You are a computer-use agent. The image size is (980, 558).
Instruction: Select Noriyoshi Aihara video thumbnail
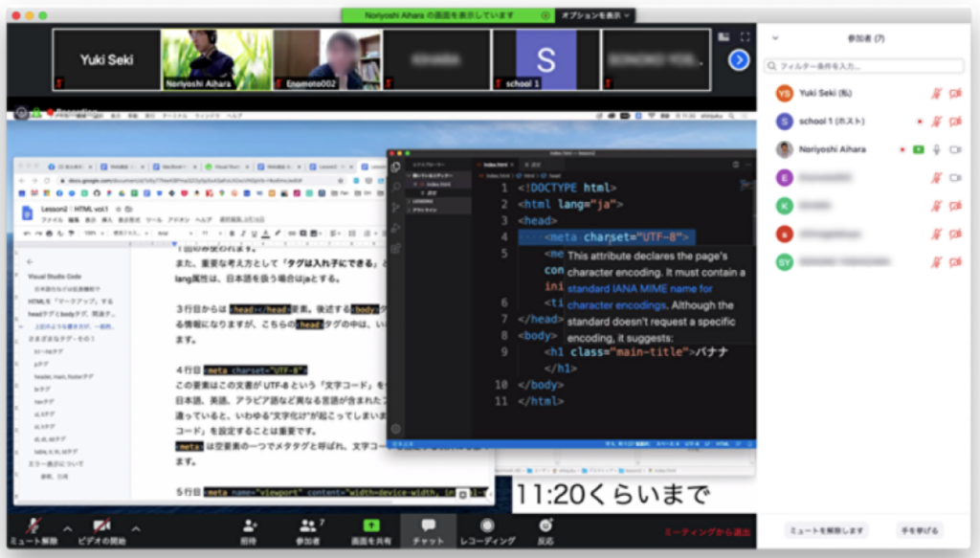(x=217, y=59)
